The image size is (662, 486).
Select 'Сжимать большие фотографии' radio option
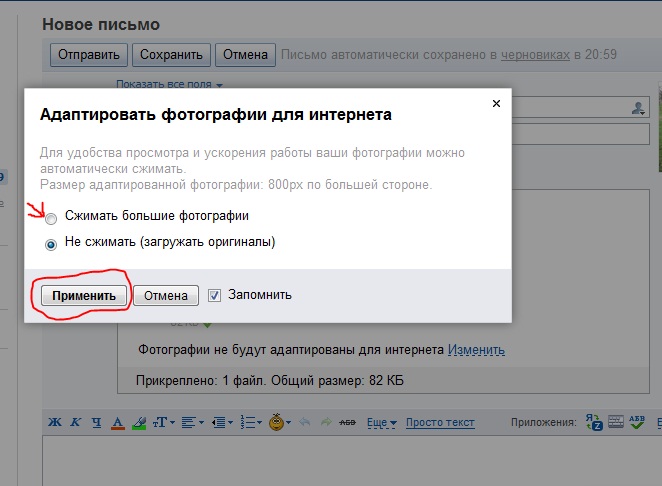coord(51,216)
